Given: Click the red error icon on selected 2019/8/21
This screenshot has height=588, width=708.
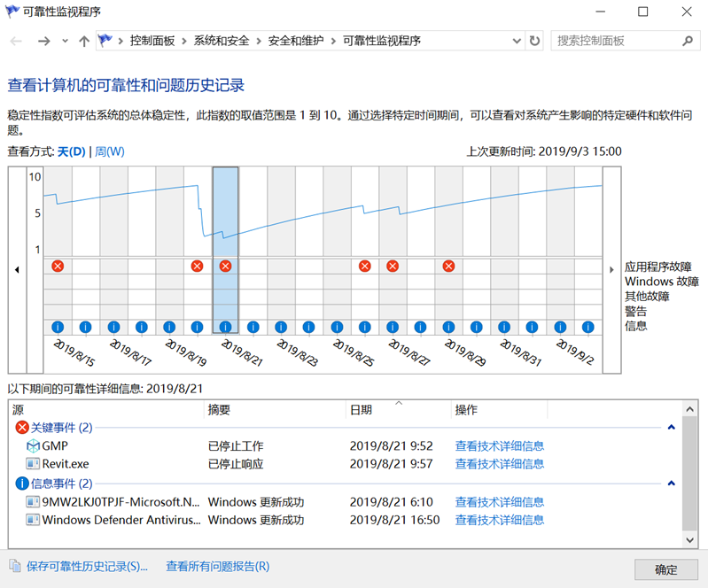Looking at the screenshot, I should (225, 267).
